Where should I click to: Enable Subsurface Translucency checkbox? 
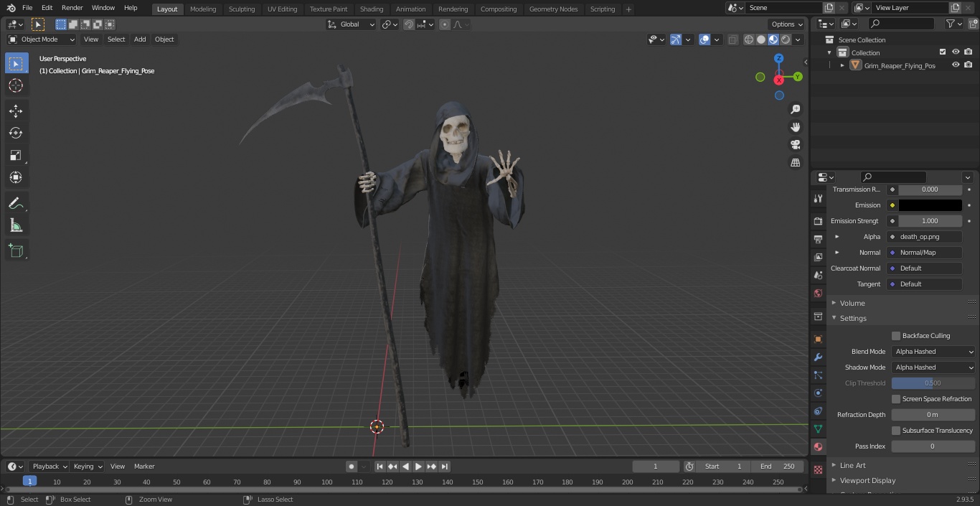[x=896, y=431]
